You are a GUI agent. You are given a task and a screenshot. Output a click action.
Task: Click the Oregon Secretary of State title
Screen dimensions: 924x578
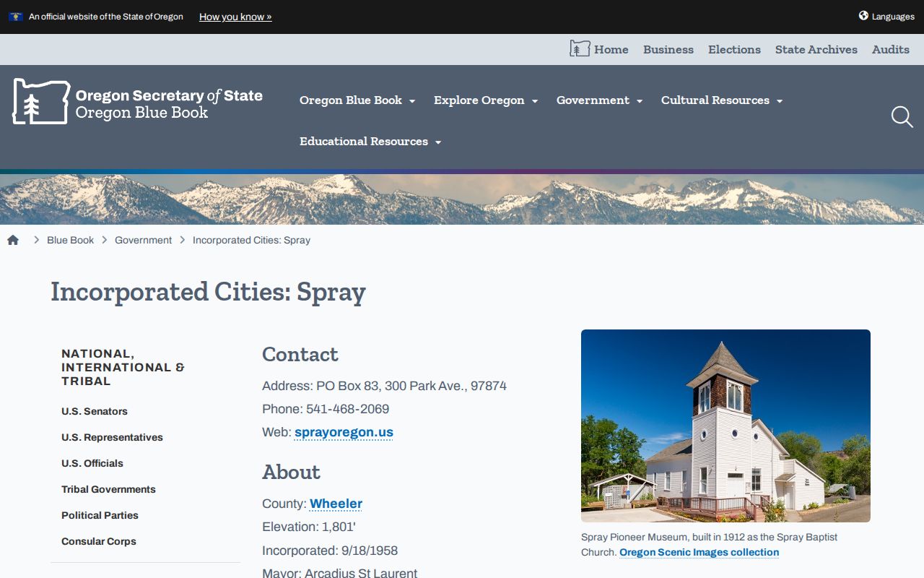click(169, 95)
